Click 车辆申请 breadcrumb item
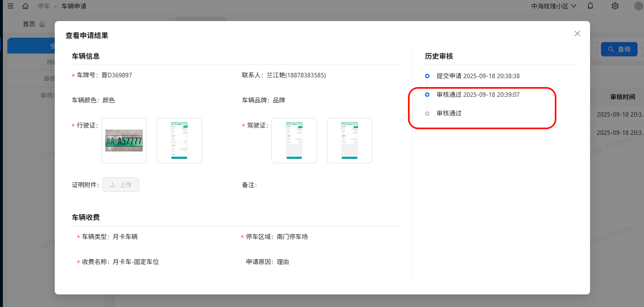This screenshot has width=644, height=307. (74, 6)
